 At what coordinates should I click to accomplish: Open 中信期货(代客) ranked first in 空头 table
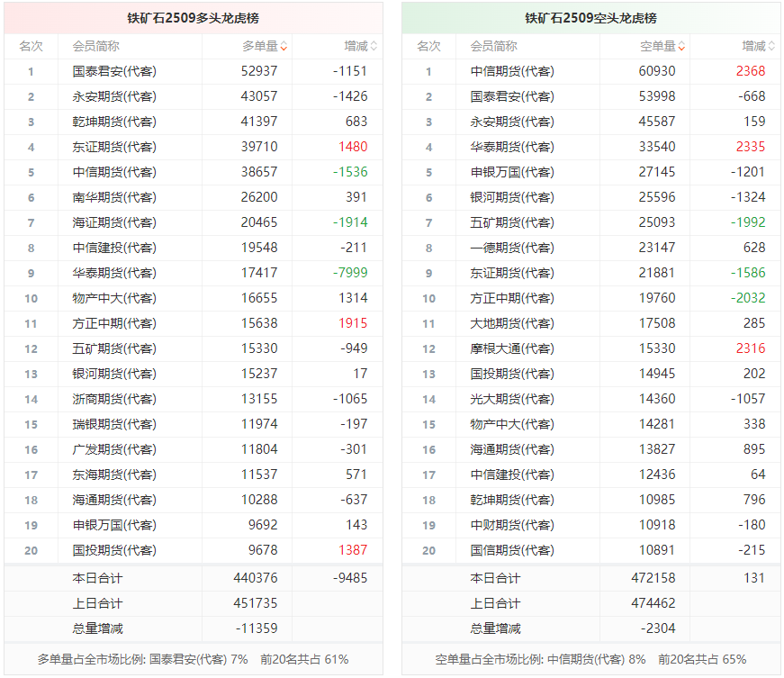pos(511,71)
